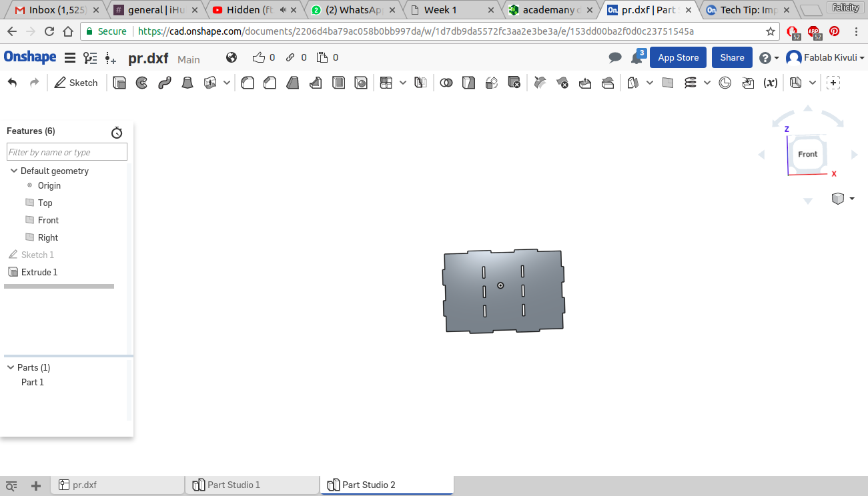Select the Revolve tool
This screenshot has width=868, height=496.
[x=141, y=83]
